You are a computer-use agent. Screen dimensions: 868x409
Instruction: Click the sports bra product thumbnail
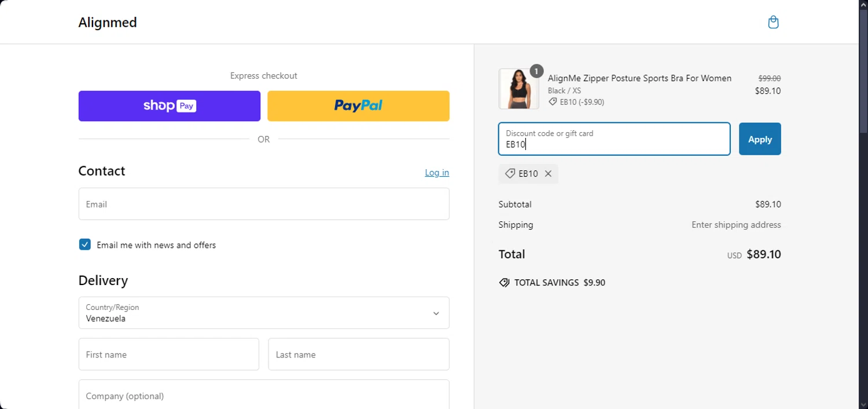coord(518,89)
